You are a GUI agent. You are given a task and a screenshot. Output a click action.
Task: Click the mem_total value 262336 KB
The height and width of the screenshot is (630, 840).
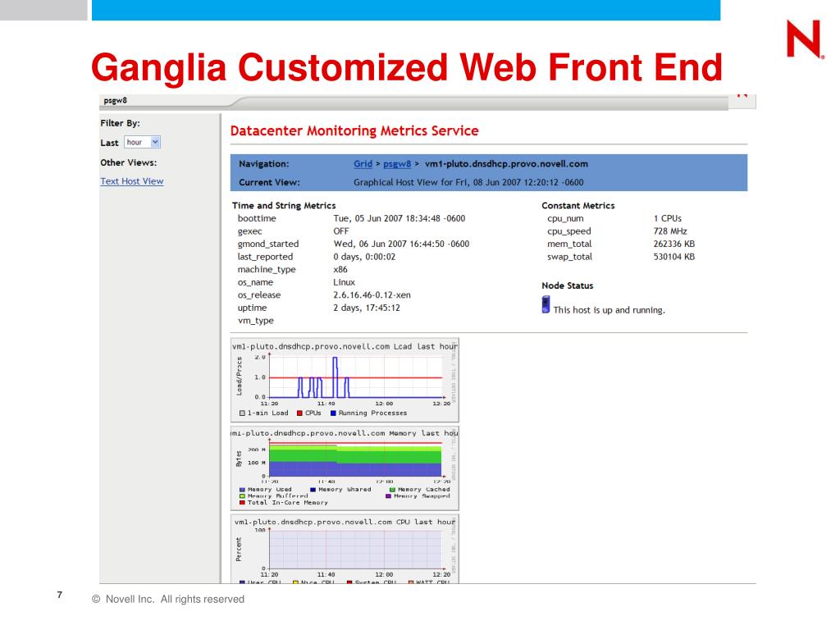[x=674, y=244]
